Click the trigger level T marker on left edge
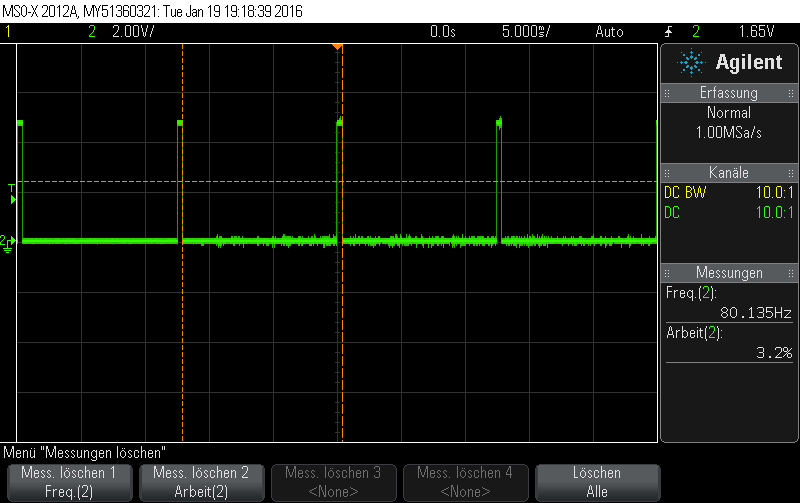Screen dimensions: 800x503 click(12, 194)
